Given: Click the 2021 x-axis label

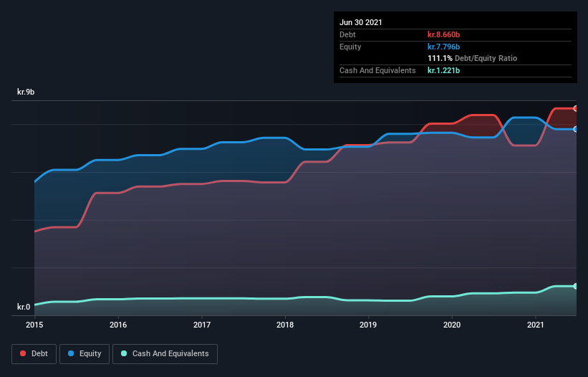Looking at the screenshot, I should 536,325.
